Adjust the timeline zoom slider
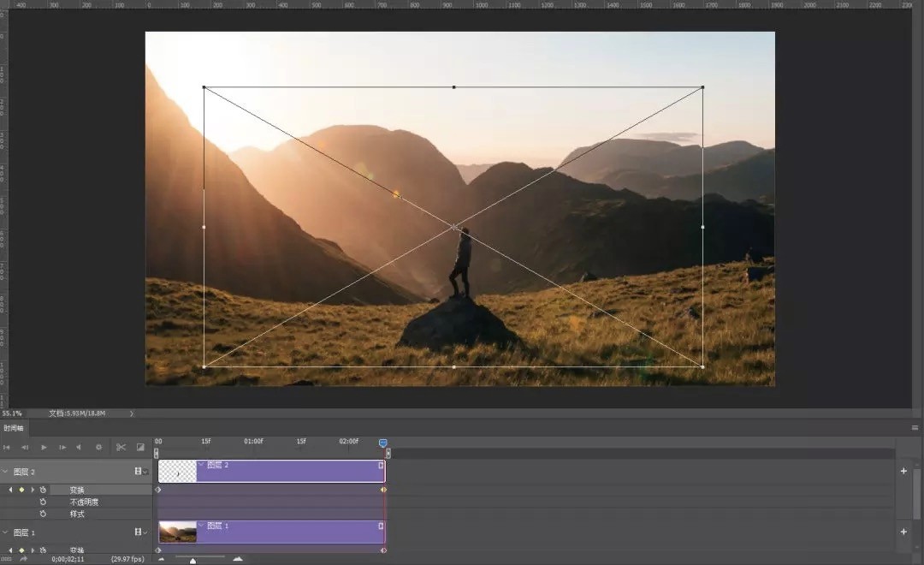The width and height of the screenshot is (924, 565). [192, 560]
